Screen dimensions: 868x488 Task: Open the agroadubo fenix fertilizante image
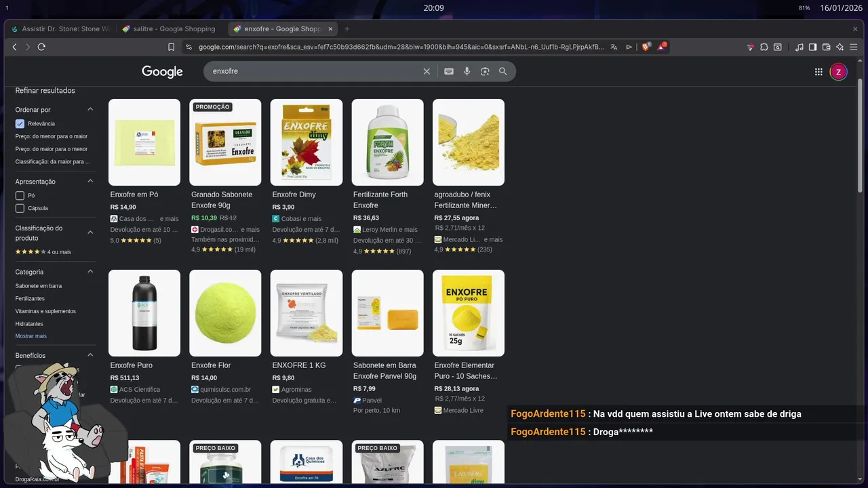coord(469,142)
